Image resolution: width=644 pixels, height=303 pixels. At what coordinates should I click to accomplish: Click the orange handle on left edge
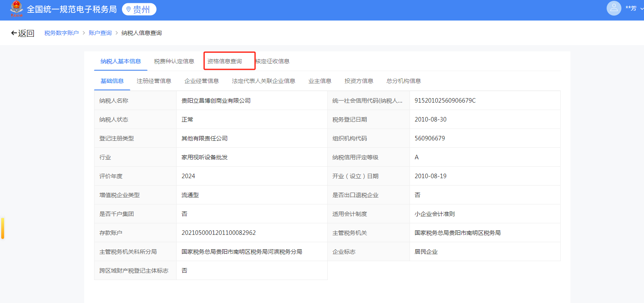coord(2,228)
